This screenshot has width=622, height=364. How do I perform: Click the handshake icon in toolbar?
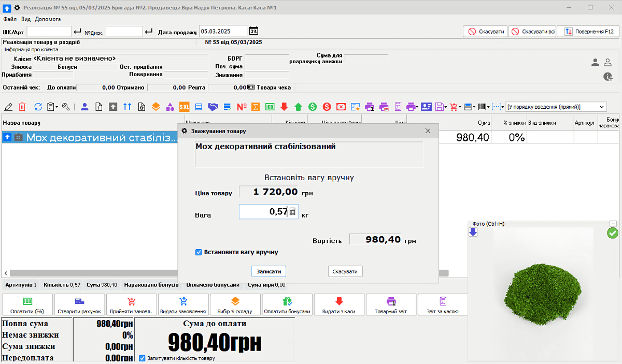213,107
